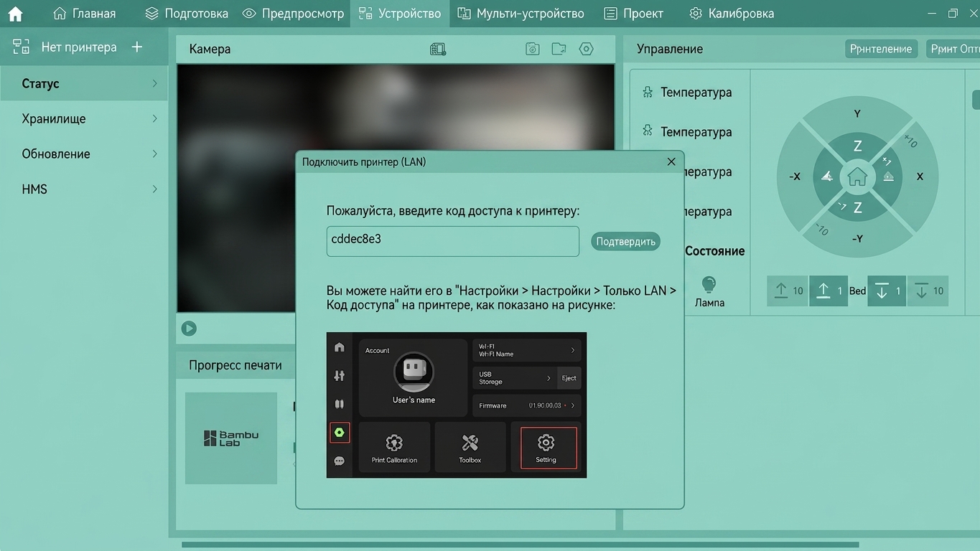The width and height of the screenshot is (980, 551).
Task: Open the Мульти-устройство tab
Action: pos(521,14)
